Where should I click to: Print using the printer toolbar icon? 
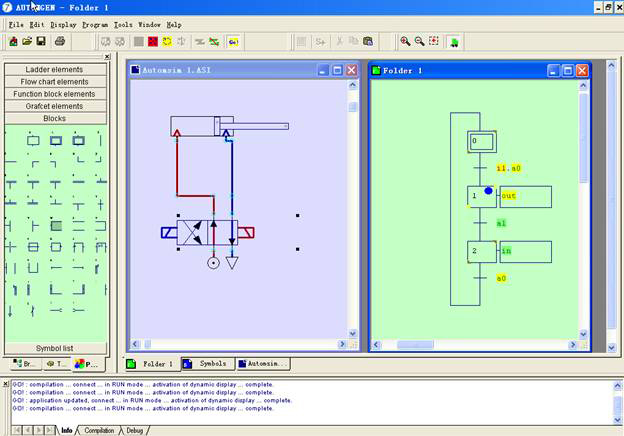(x=60, y=41)
